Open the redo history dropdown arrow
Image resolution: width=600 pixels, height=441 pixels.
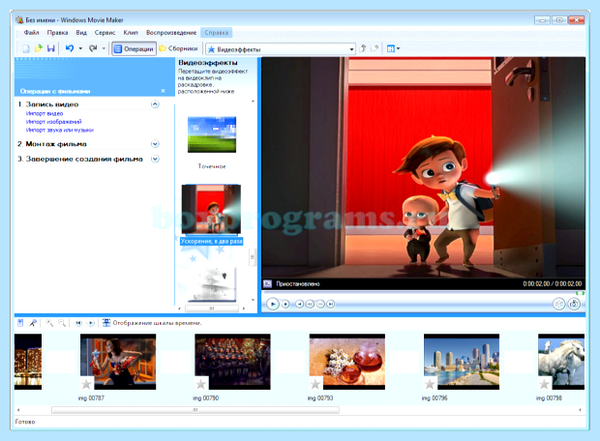point(103,49)
